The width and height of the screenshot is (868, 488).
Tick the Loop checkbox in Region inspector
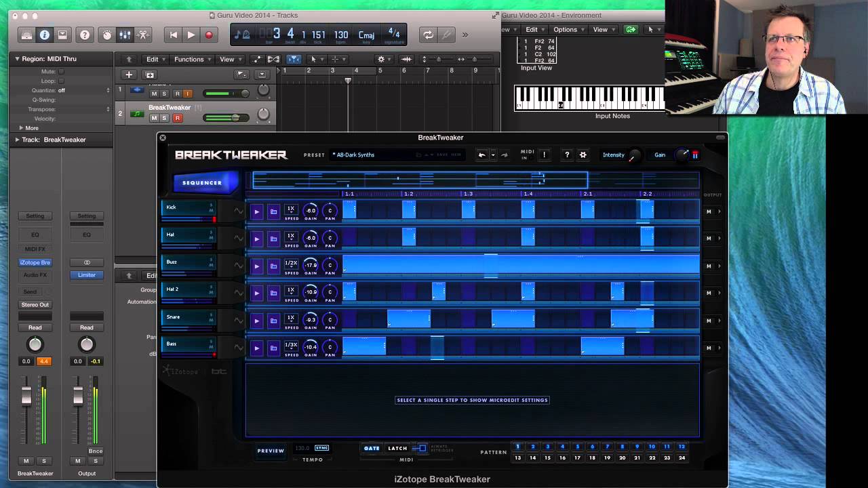pyautogui.click(x=61, y=81)
